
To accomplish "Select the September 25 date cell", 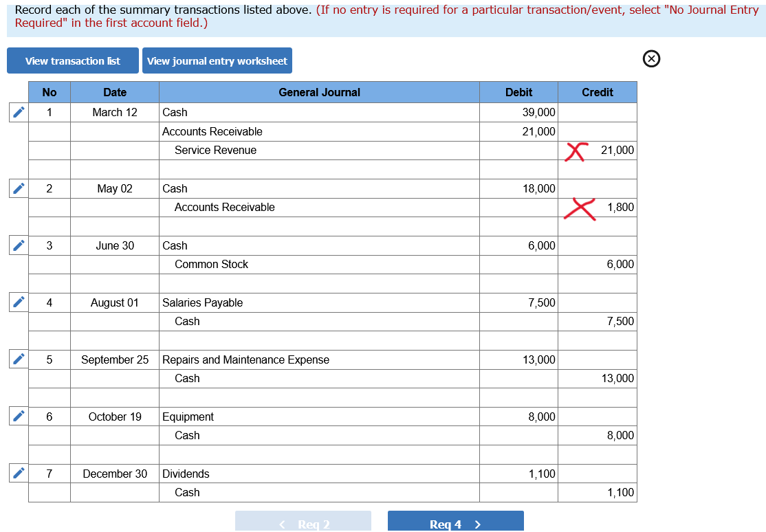I will click(x=115, y=359).
